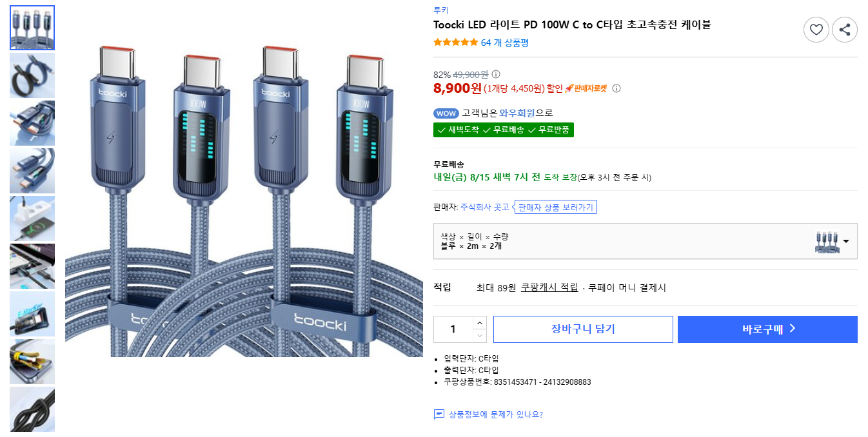This screenshot has height=437, width=868.
Task: Click the 장바구니 담기 button
Action: click(x=582, y=329)
